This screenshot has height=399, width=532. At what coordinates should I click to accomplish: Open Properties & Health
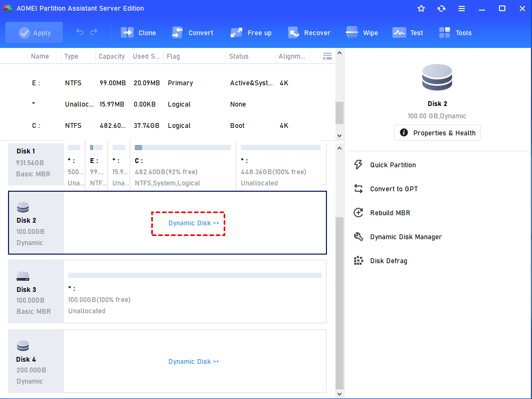click(437, 133)
